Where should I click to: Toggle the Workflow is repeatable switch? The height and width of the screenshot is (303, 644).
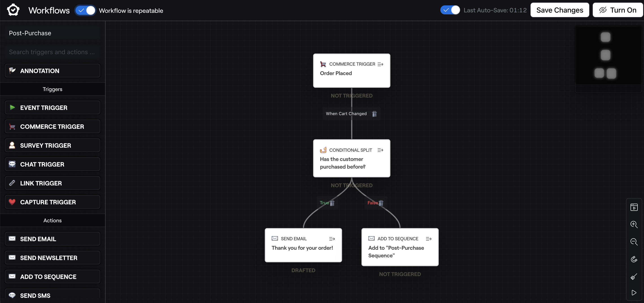click(x=85, y=10)
